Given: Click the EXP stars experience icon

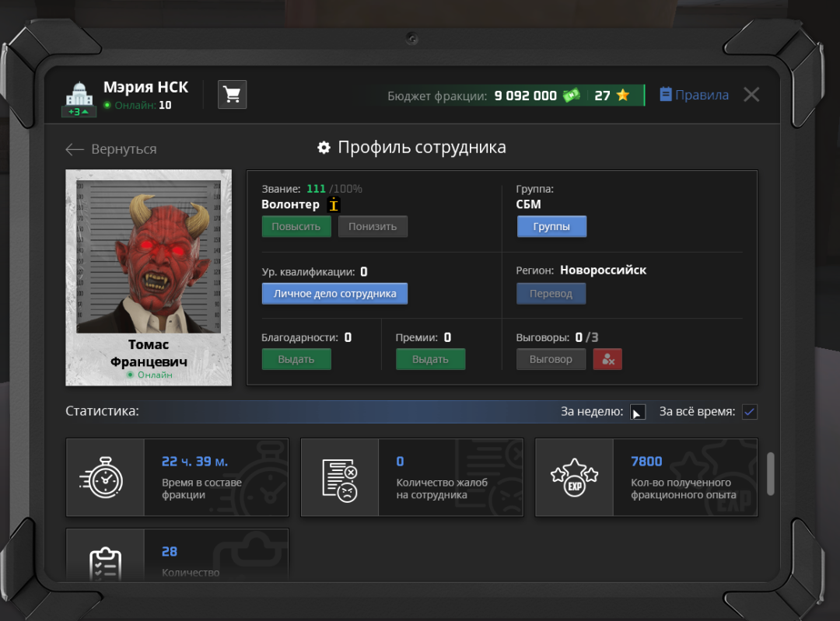Looking at the screenshot, I should tap(574, 477).
